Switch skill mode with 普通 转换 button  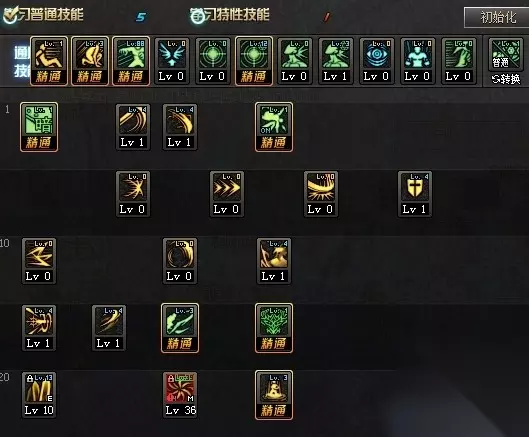tap(505, 61)
